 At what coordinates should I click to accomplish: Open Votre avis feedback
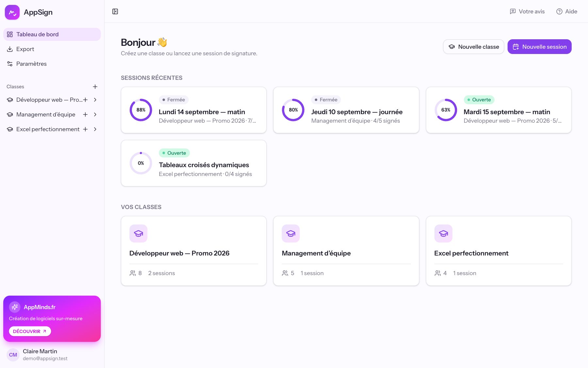point(527,11)
